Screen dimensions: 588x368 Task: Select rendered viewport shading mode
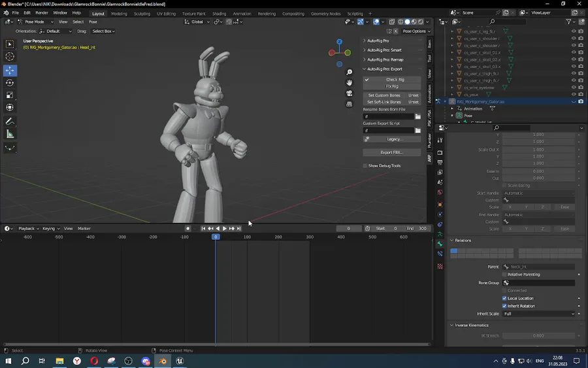[421, 22]
